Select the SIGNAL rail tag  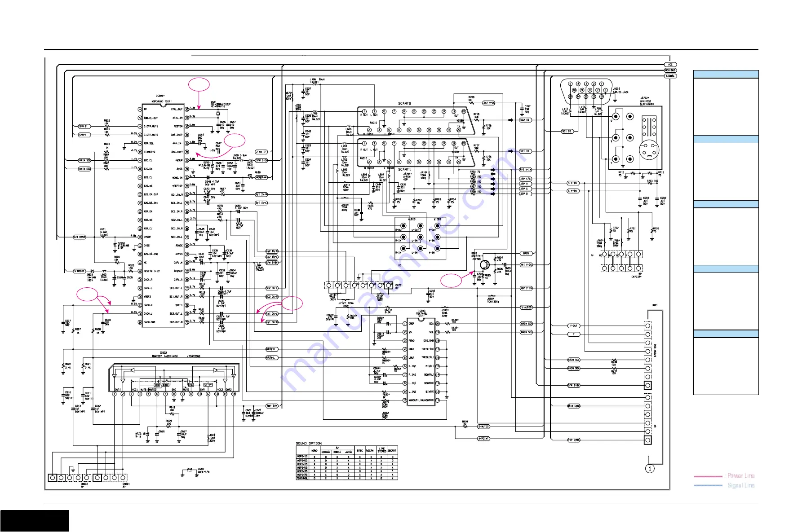tap(670, 76)
